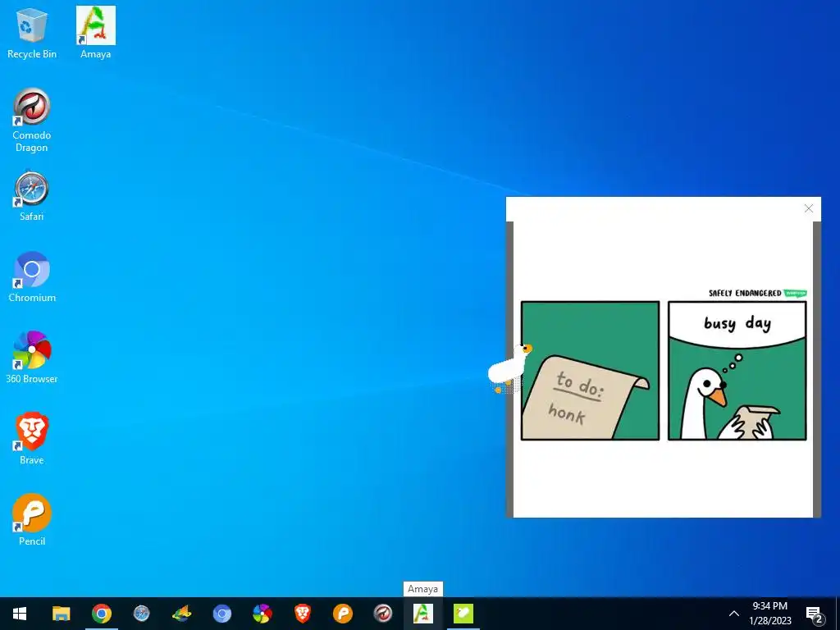Open the Recycle Bin desktop icon
Image resolution: width=840 pixels, height=630 pixels.
32,33
